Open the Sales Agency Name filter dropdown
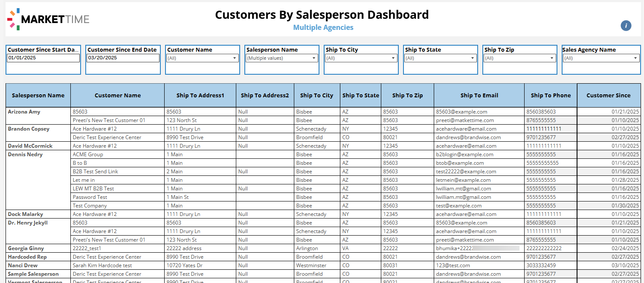 (x=601, y=58)
